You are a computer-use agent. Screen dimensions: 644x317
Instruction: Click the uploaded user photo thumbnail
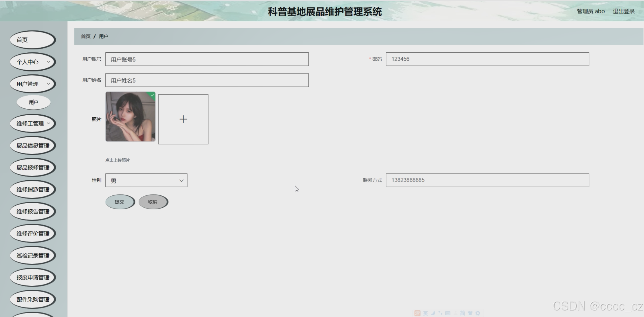130,116
